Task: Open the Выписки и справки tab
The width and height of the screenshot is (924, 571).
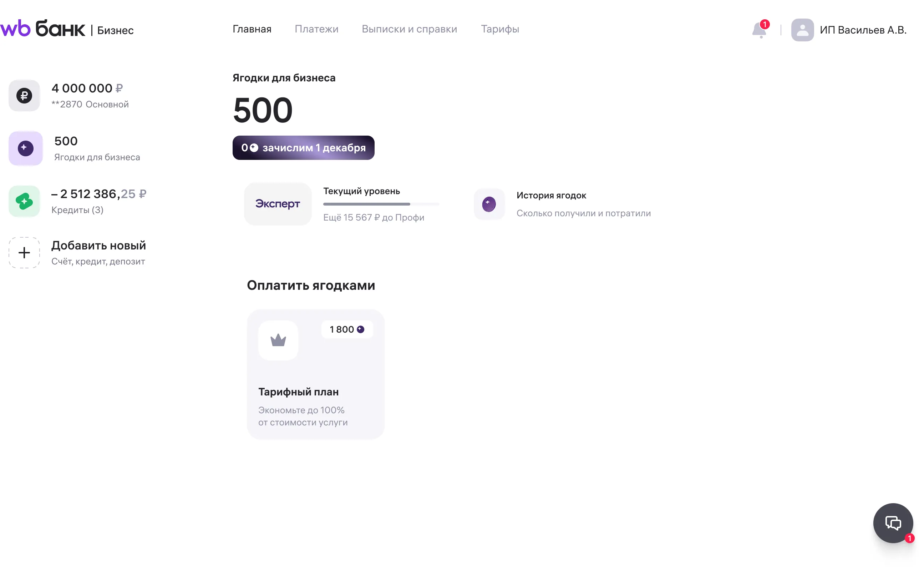Action: [409, 29]
